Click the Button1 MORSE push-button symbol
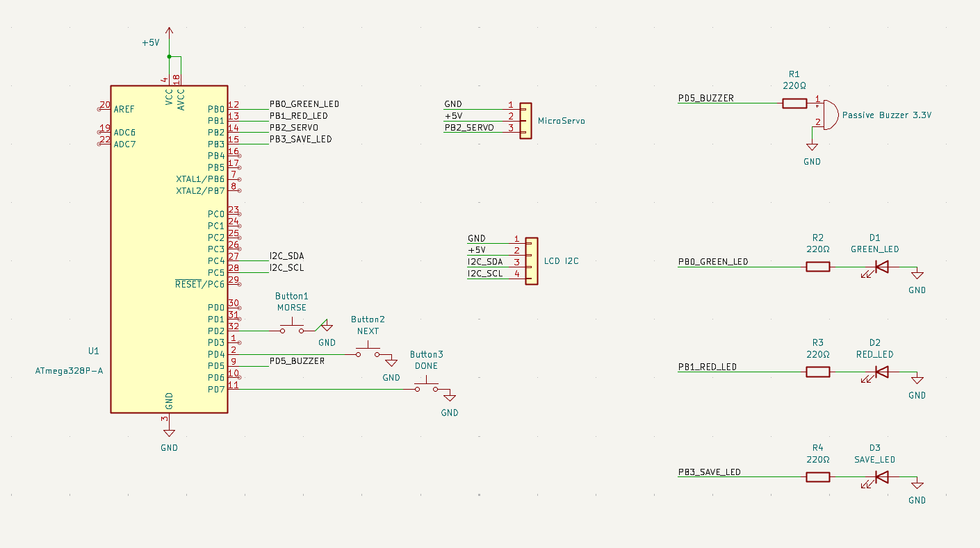980x548 pixels. click(292, 327)
